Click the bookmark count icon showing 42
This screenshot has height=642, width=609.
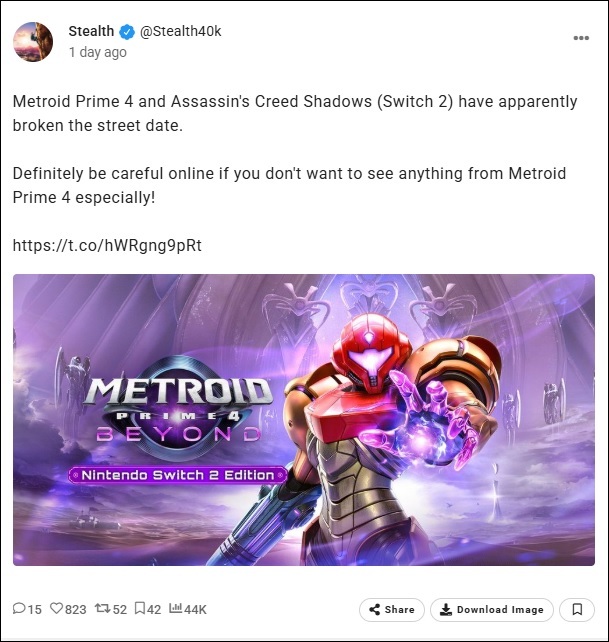140,608
